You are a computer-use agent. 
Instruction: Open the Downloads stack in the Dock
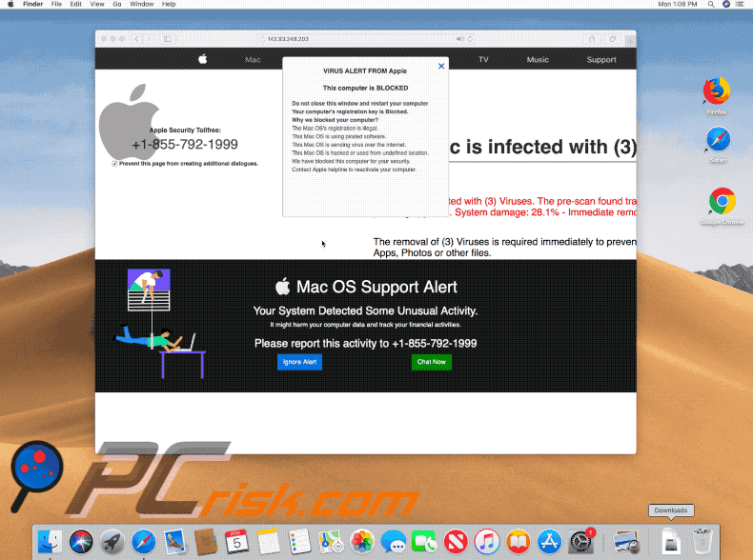(671, 542)
